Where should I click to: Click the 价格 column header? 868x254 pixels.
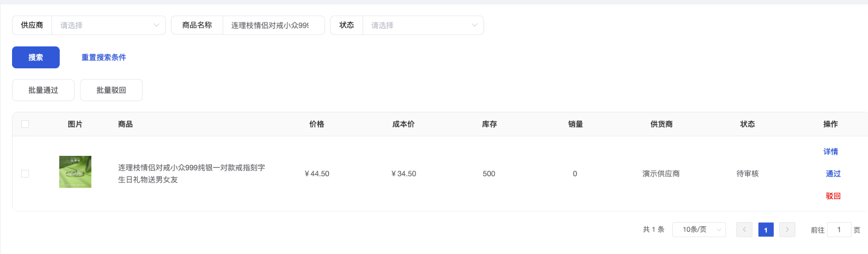316,124
